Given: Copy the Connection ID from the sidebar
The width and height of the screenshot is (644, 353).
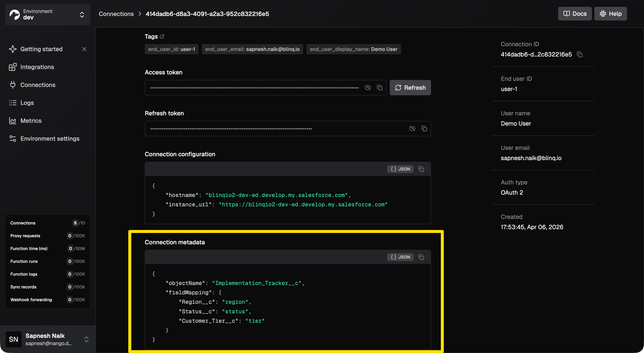Looking at the screenshot, I should click(x=579, y=55).
